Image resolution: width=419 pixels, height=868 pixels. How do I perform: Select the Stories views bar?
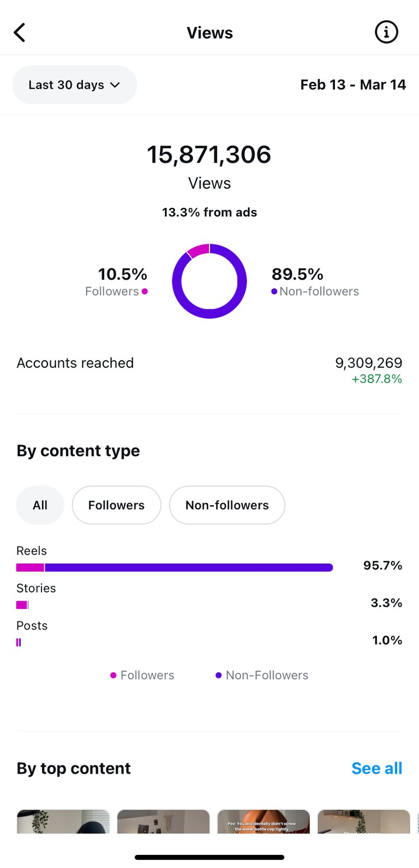click(22, 605)
